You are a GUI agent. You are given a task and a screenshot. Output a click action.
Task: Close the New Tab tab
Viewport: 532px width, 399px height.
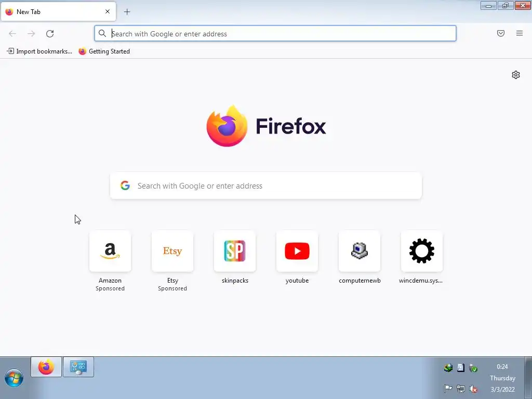(x=108, y=11)
